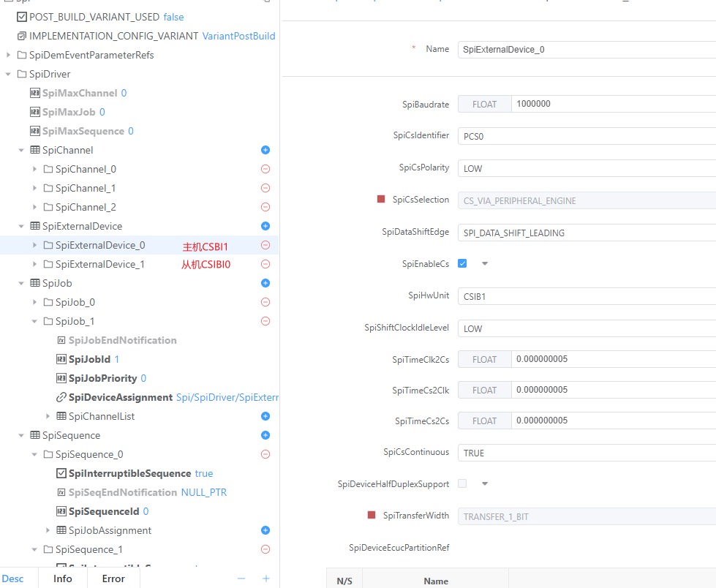This screenshot has width=716, height=588.
Task: Add a new SpiSequence with plus icon
Action: coord(265,436)
